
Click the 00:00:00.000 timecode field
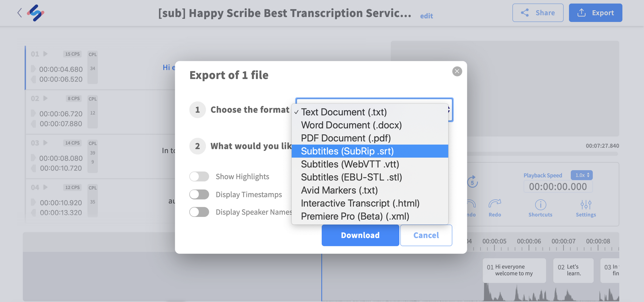[558, 187]
